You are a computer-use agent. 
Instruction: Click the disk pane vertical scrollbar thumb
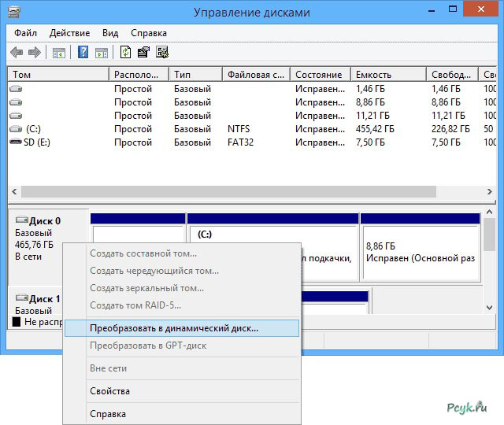[x=489, y=235]
